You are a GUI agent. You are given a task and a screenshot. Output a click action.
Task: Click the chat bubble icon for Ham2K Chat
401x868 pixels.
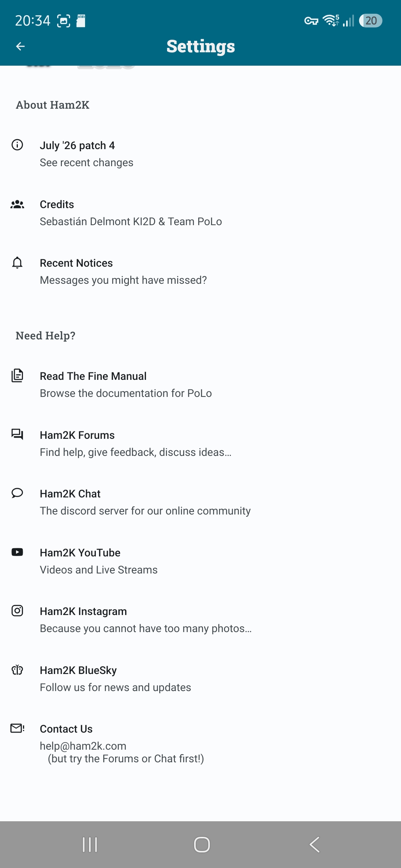(x=17, y=493)
